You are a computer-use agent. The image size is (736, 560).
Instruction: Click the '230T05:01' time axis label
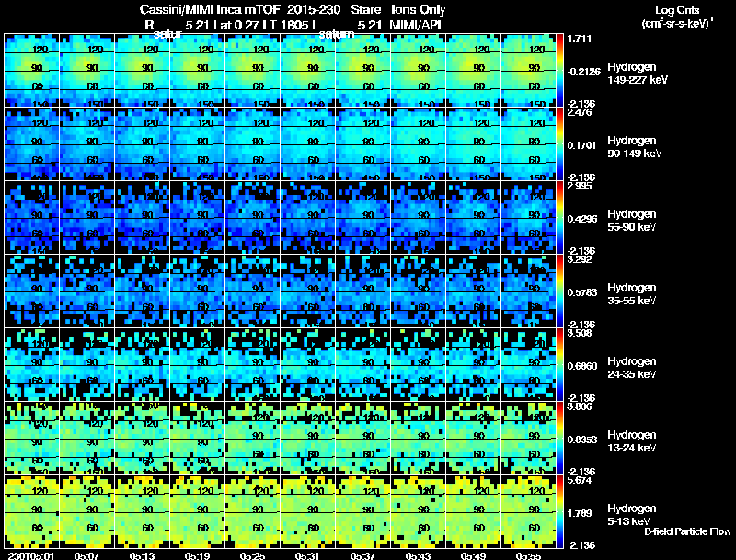(31, 555)
